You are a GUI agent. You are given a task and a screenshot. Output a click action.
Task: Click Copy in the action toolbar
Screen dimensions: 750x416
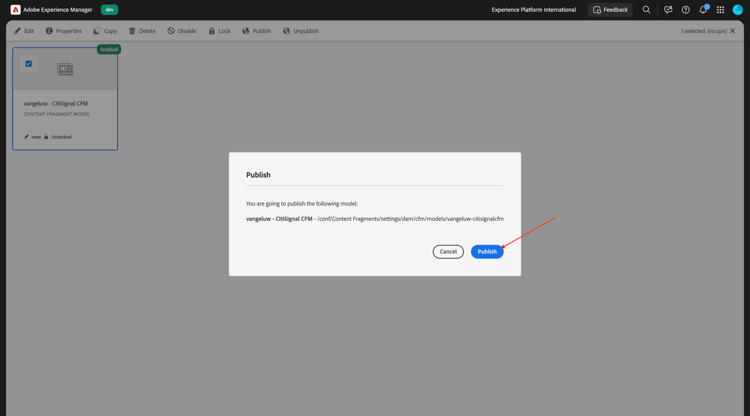coord(105,31)
